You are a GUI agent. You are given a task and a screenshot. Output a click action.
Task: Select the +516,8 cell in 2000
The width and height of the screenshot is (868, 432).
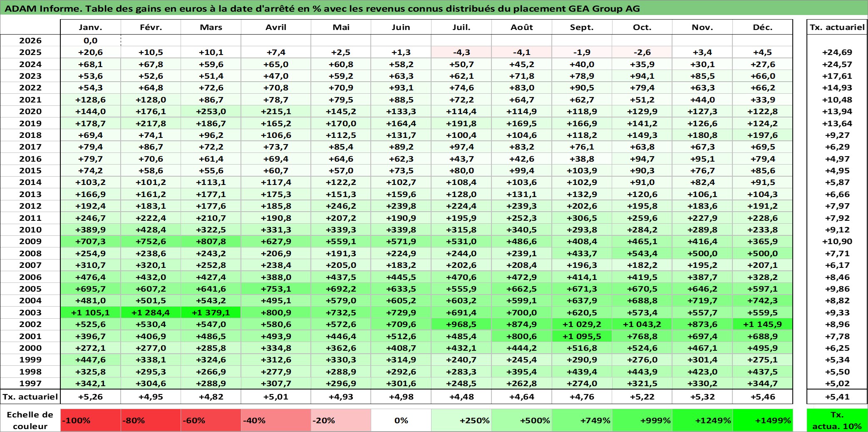tap(582, 348)
